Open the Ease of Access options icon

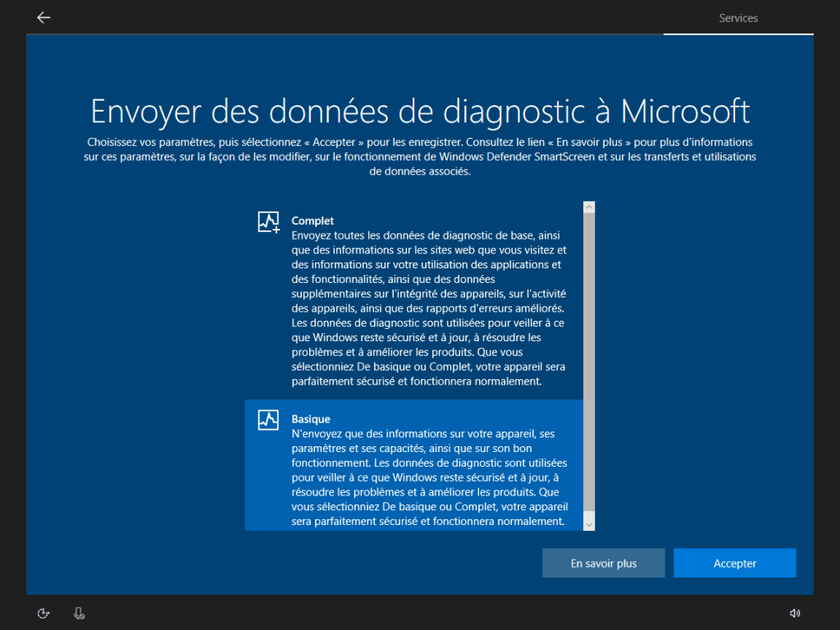(43, 613)
